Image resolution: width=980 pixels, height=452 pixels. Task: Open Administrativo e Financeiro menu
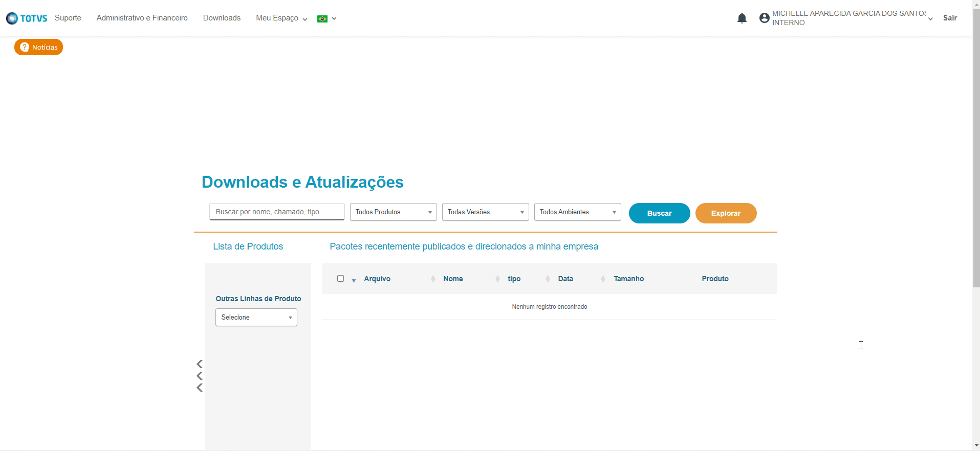pos(142,18)
